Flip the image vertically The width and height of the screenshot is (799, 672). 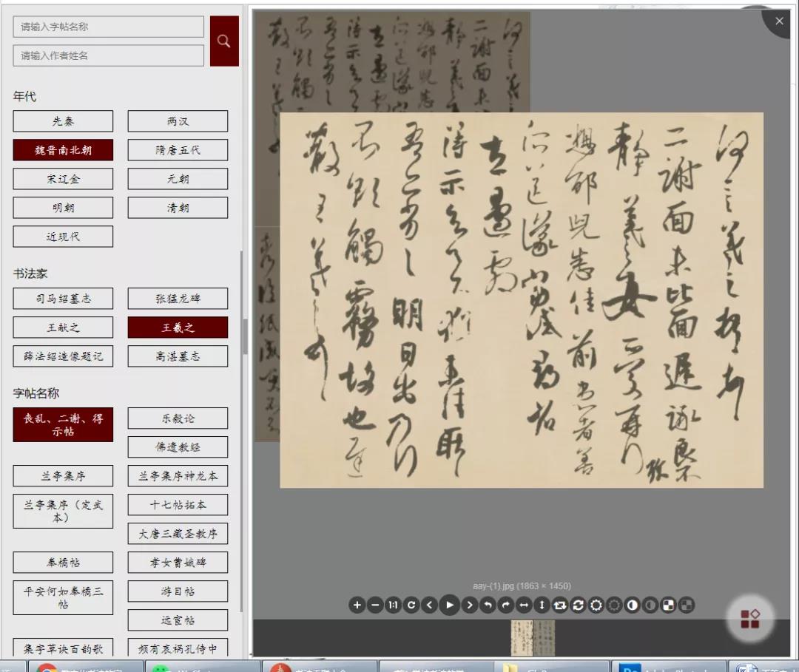542,605
